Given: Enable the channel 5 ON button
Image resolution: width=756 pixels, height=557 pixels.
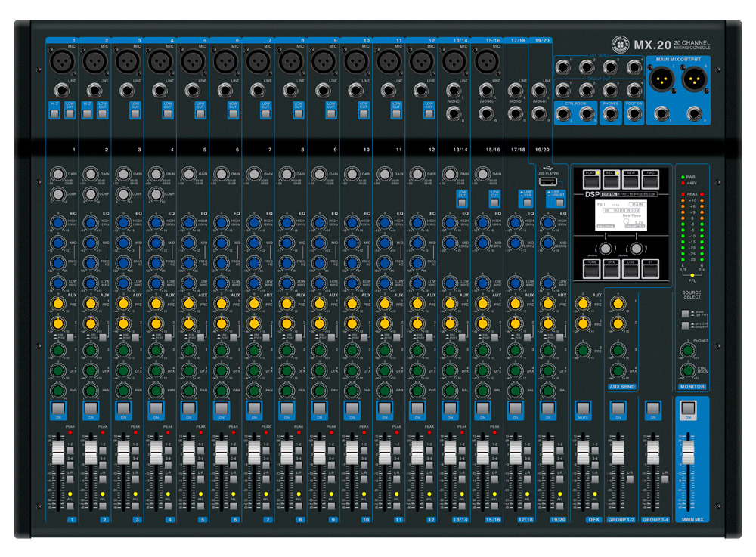Looking at the screenshot, I should (x=188, y=409).
